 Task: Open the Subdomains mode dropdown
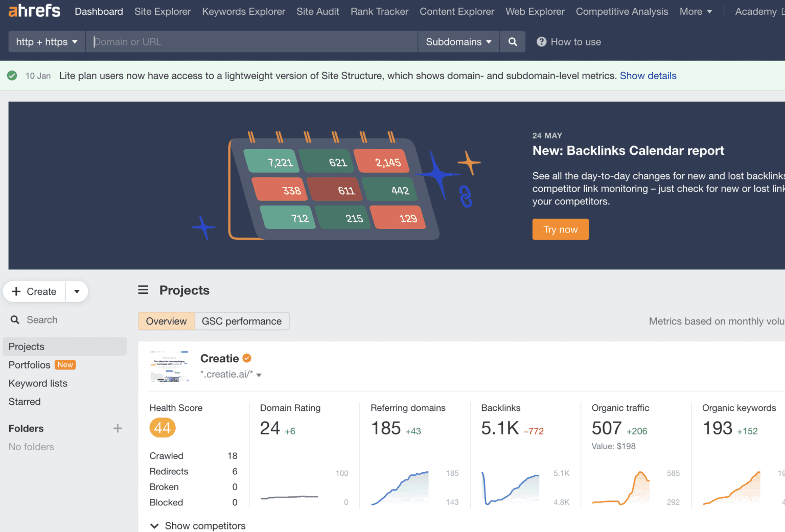click(458, 42)
